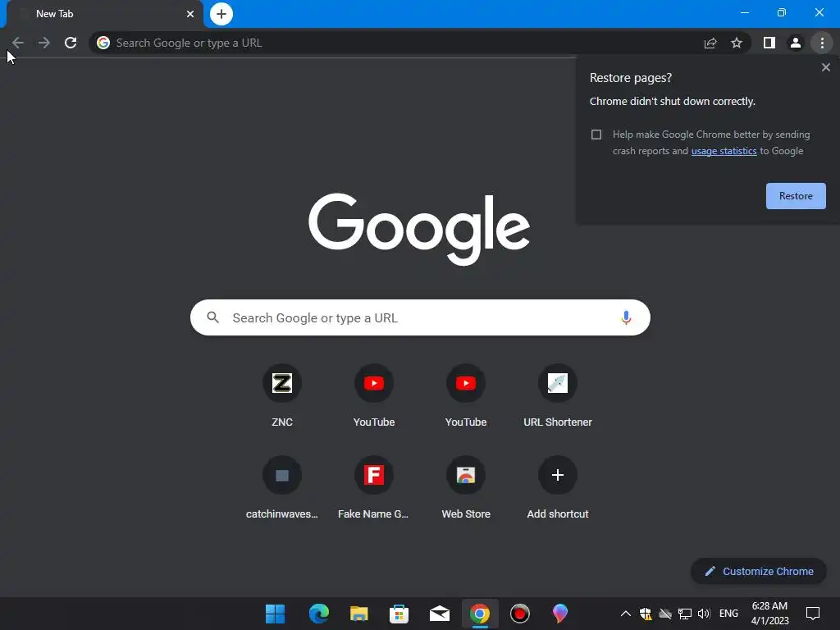Click the OneDrive cloud tray icon
840x630 pixels.
[665, 614]
